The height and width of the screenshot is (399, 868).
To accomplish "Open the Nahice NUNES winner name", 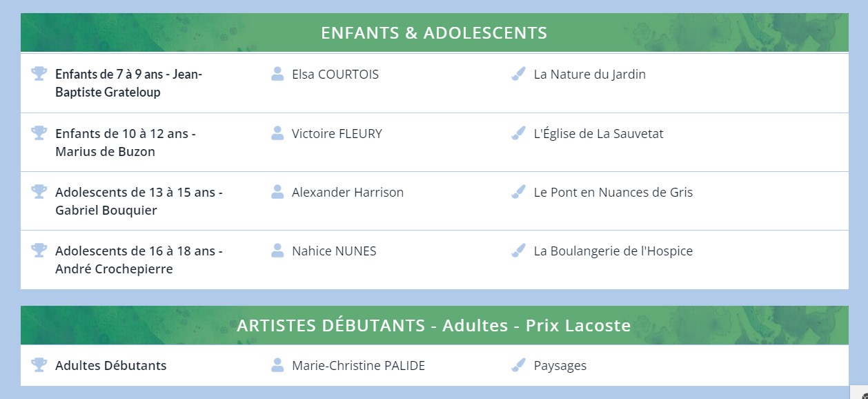I will point(334,251).
